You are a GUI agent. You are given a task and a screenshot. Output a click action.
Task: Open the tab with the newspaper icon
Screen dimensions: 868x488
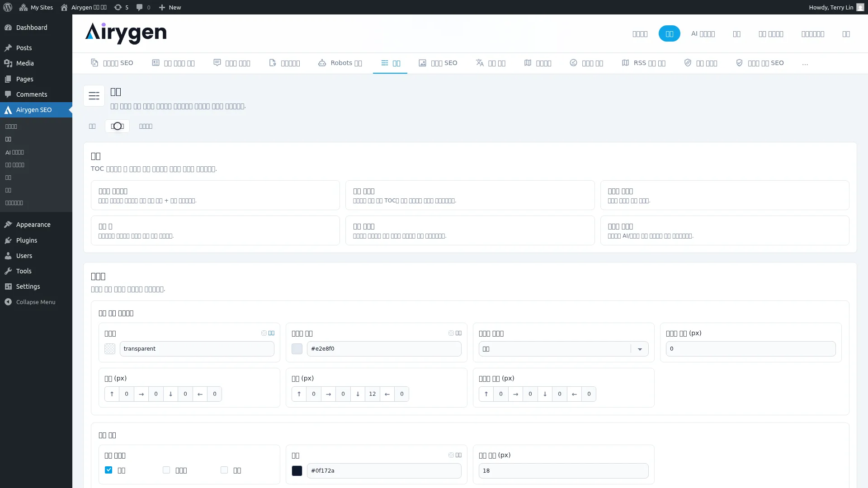(173, 63)
